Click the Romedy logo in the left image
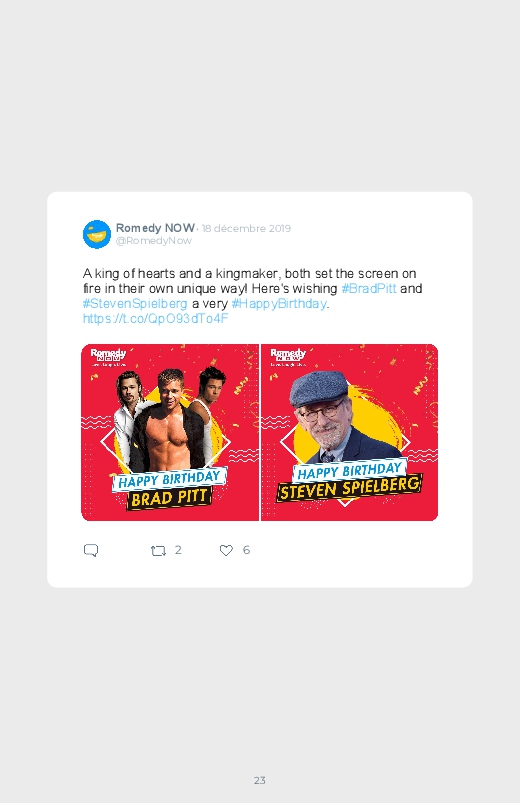This screenshot has width=520, height=803. [108, 357]
